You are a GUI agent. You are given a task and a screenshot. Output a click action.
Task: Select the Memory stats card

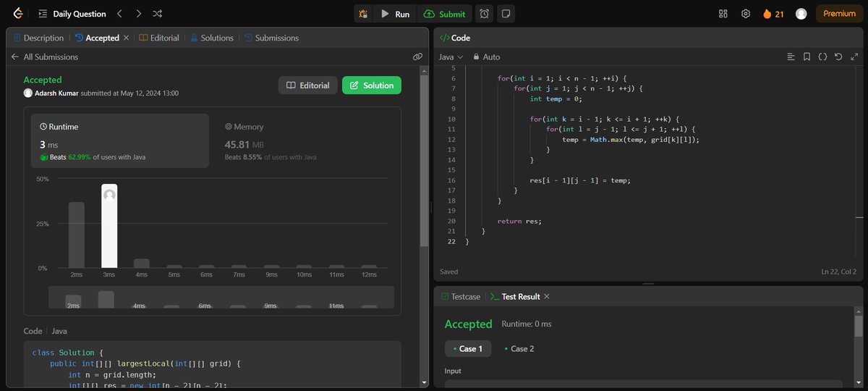[x=304, y=141]
